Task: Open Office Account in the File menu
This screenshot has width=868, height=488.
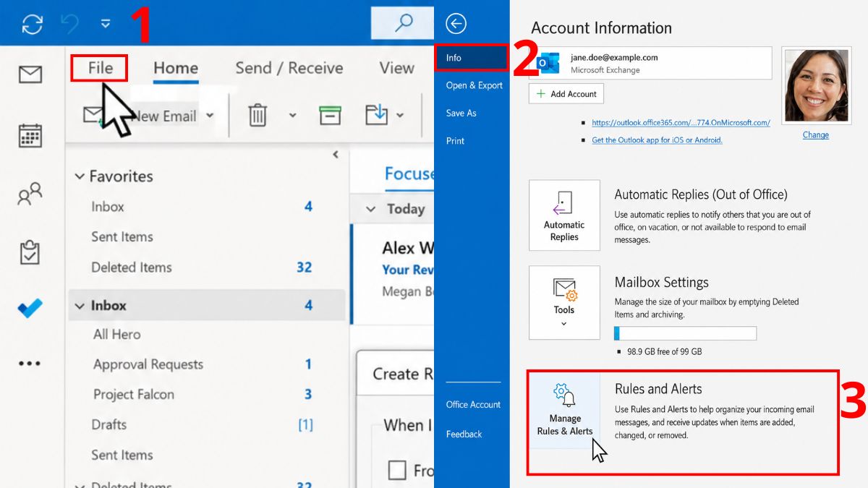Action: tap(472, 405)
